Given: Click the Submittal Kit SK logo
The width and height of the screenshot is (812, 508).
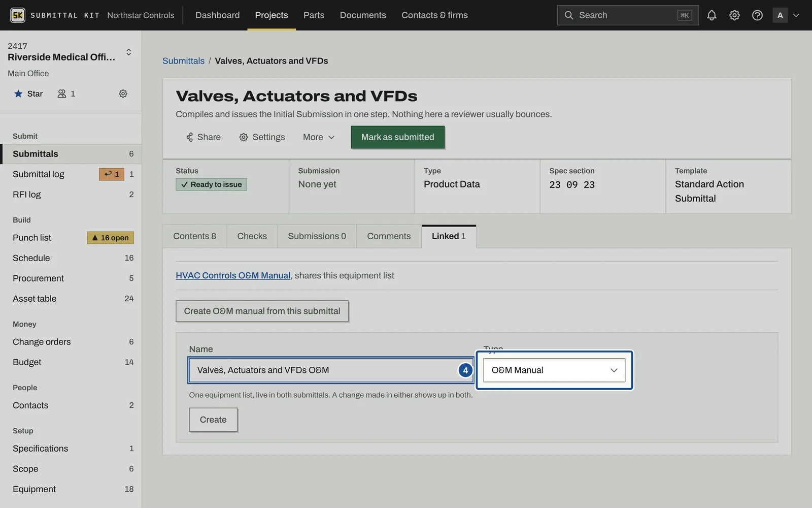Looking at the screenshot, I should (18, 15).
